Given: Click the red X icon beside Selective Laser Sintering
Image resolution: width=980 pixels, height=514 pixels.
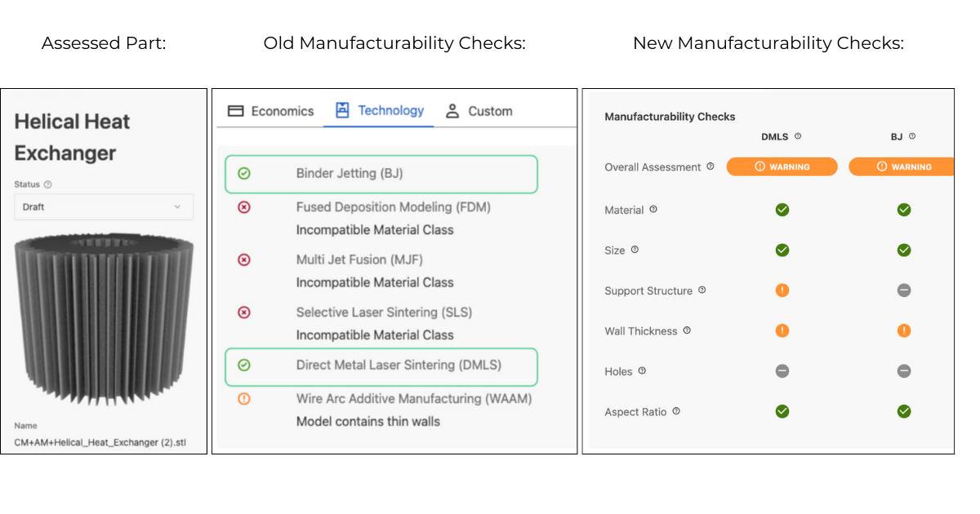Looking at the screenshot, I should click(x=243, y=312).
